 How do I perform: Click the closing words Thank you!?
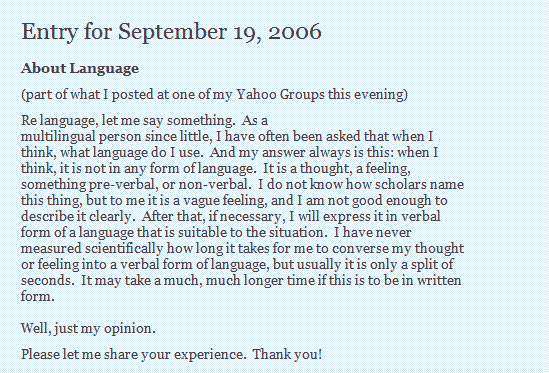coord(287,354)
